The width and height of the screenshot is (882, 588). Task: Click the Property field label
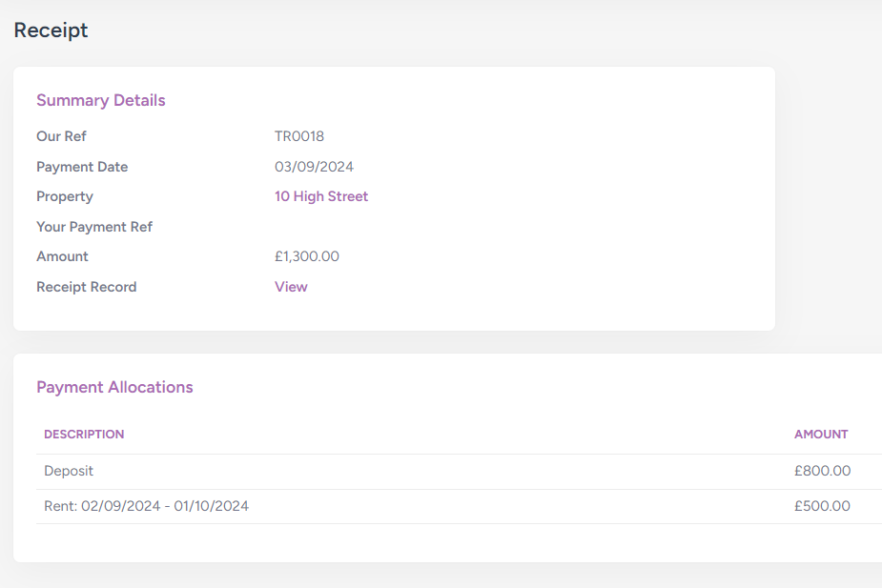point(65,196)
